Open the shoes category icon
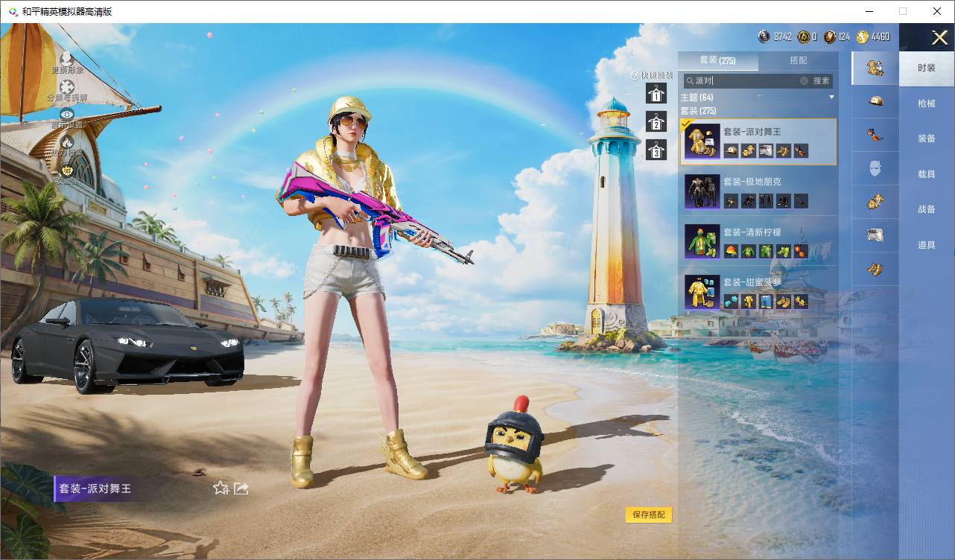 [875, 268]
